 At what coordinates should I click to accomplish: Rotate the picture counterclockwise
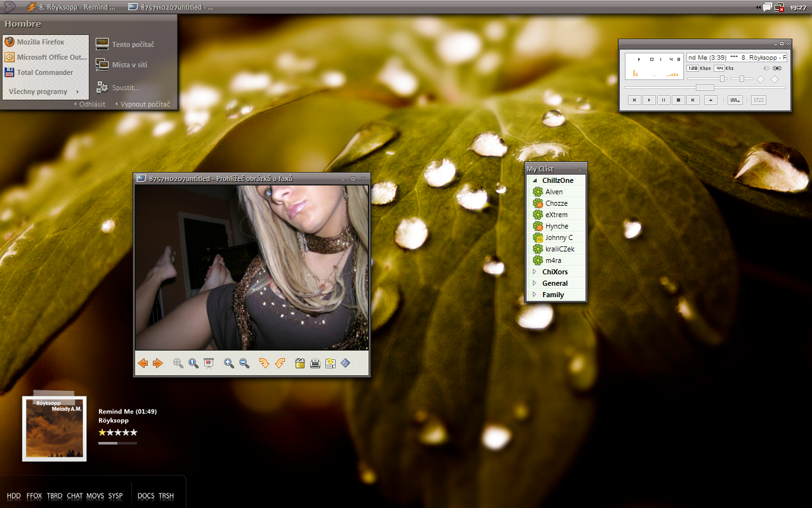coord(280,363)
